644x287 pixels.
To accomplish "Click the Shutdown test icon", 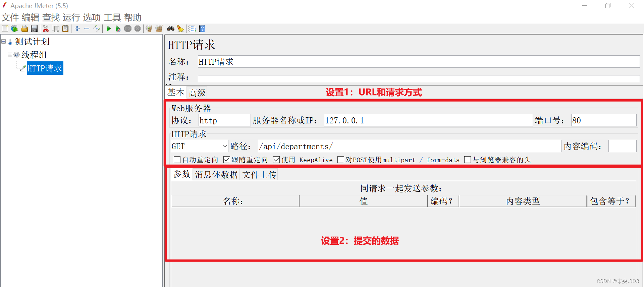I will click(x=138, y=28).
